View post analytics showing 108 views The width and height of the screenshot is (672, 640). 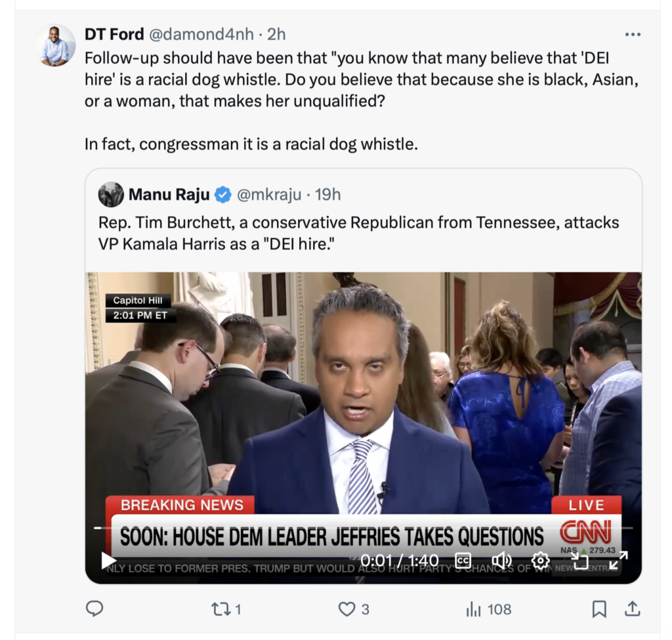pos(488,609)
